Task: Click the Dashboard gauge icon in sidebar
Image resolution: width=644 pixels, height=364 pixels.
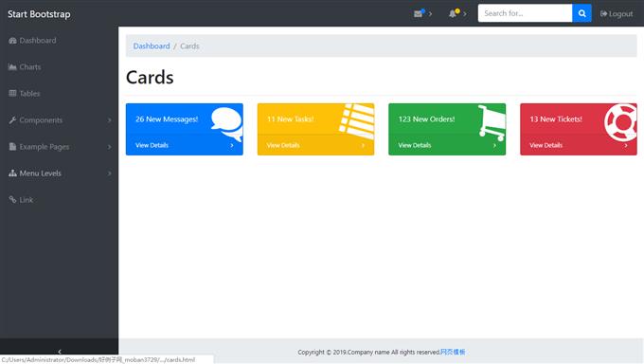Action: [12, 41]
